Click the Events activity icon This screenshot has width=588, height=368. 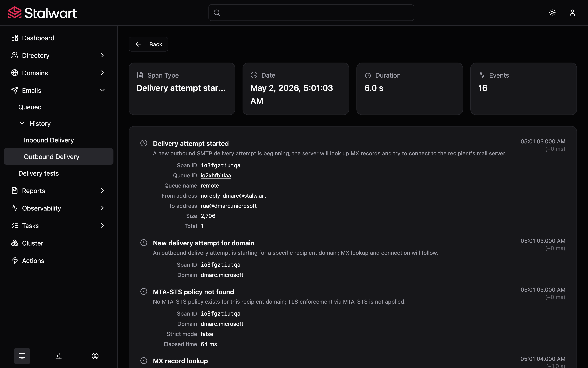pos(482,75)
